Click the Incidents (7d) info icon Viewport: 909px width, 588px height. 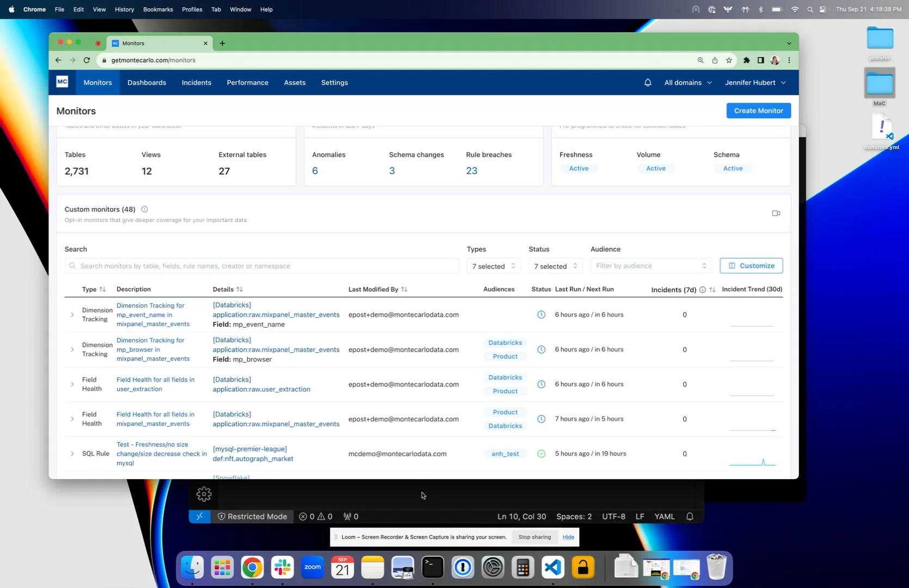703,290
